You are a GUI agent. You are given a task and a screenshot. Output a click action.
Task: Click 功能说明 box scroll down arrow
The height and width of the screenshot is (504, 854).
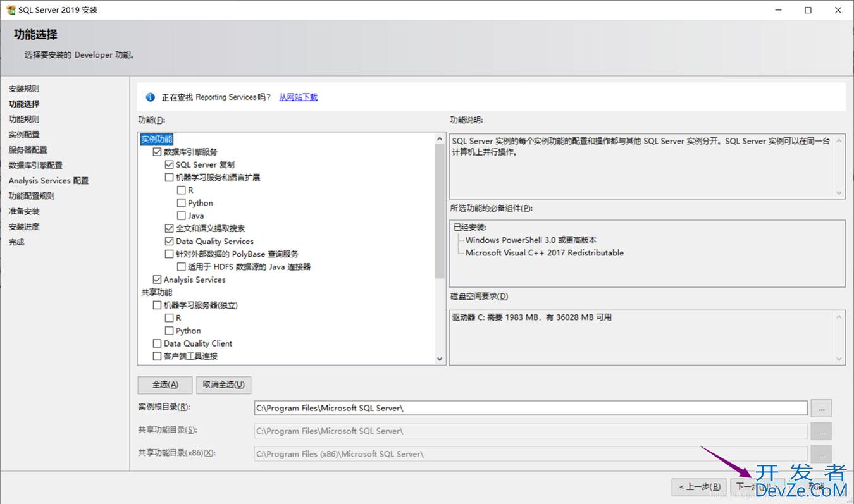tap(839, 194)
